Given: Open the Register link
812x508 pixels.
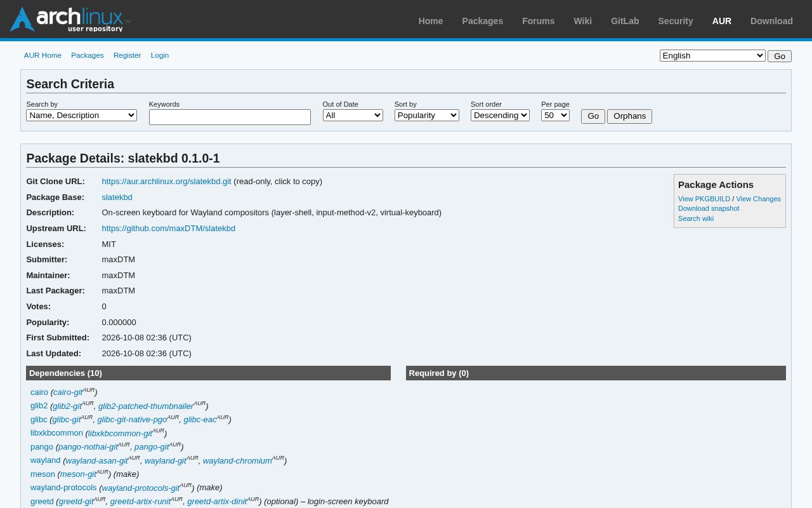Looking at the screenshot, I should tap(128, 55).
